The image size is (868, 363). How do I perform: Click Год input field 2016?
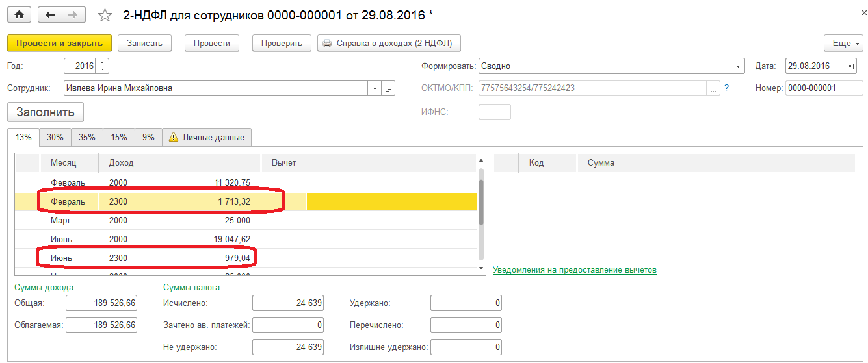coord(80,66)
